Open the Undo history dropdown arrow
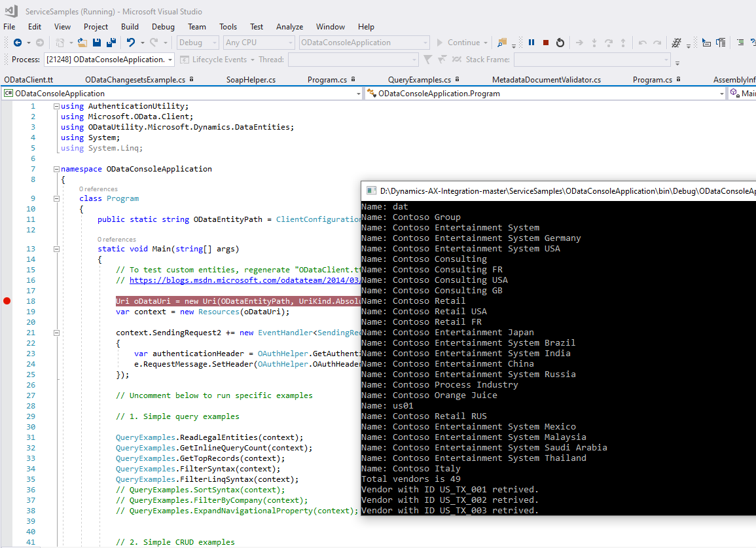The height and width of the screenshot is (548, 756). point(143,43)
